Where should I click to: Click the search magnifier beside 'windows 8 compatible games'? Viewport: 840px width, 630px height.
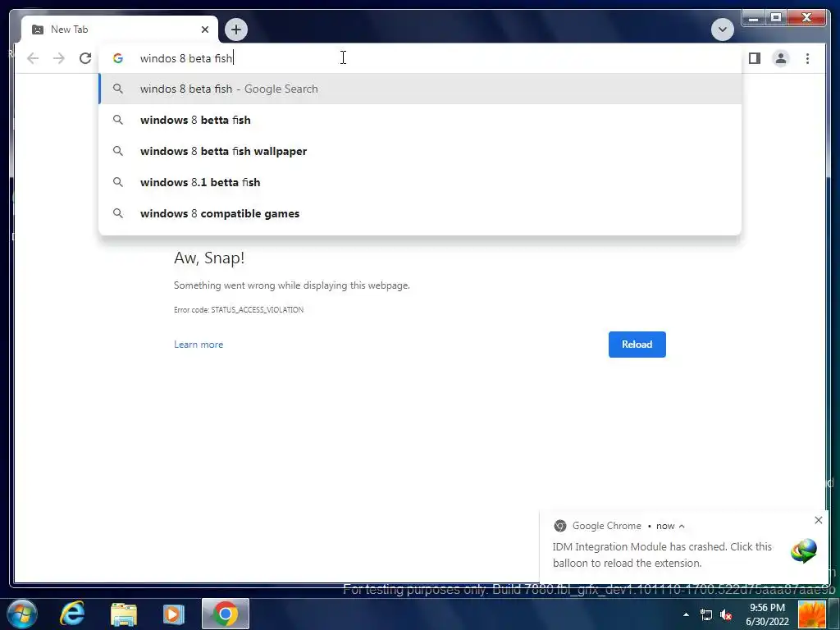[118, 213]
